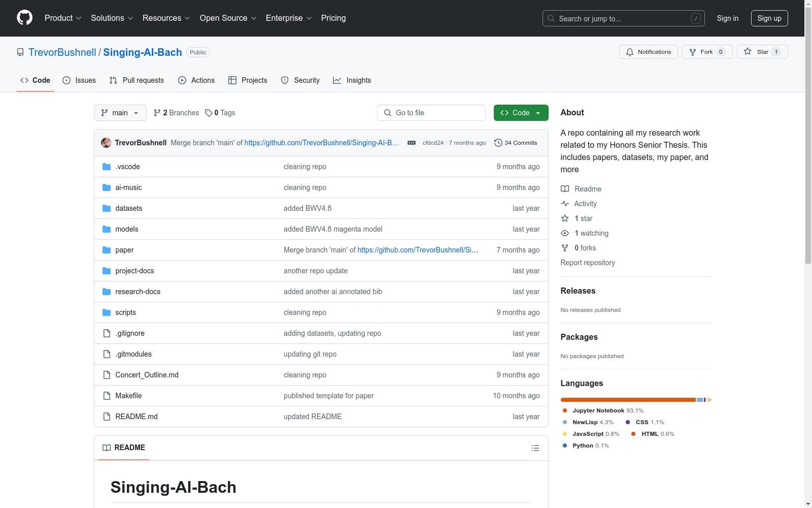Screen dimensions: 812x508
Task: Open commit cfdcd24 hash link
Action: point(433,143)
